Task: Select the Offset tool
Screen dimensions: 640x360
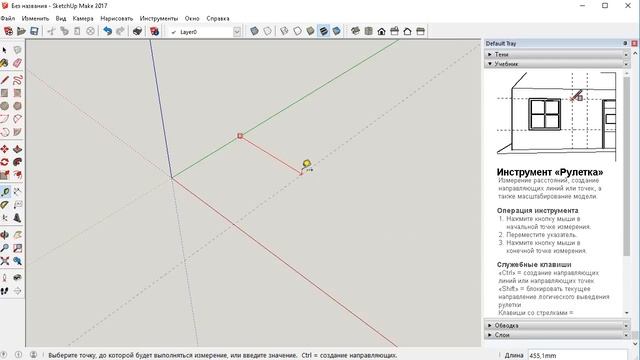Action: coord(17,175)
